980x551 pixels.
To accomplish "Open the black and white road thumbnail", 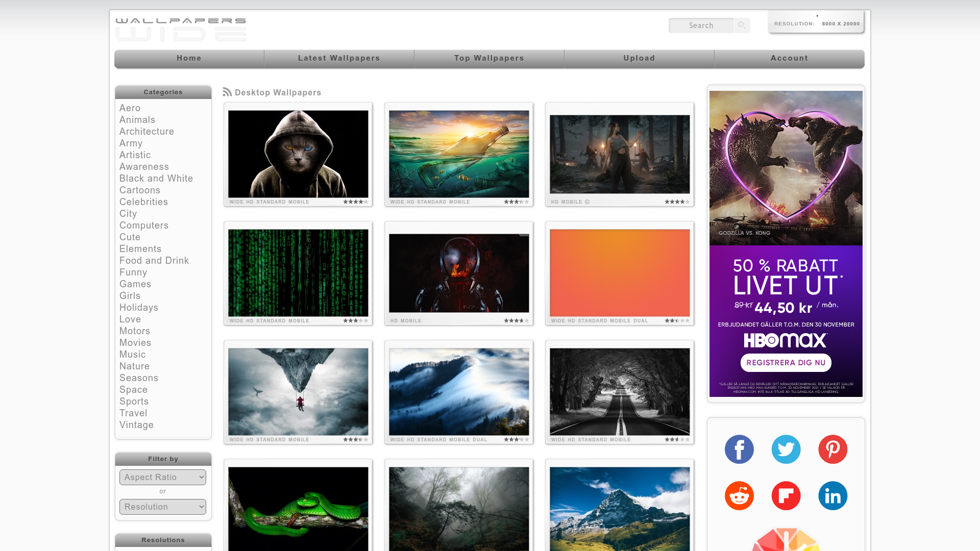I will coord(620,392).
